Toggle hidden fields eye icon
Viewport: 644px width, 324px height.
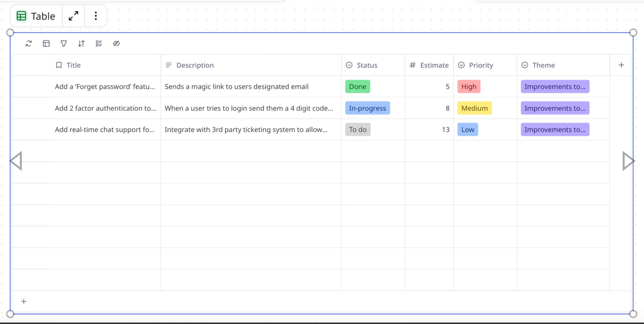coord(116,44)
